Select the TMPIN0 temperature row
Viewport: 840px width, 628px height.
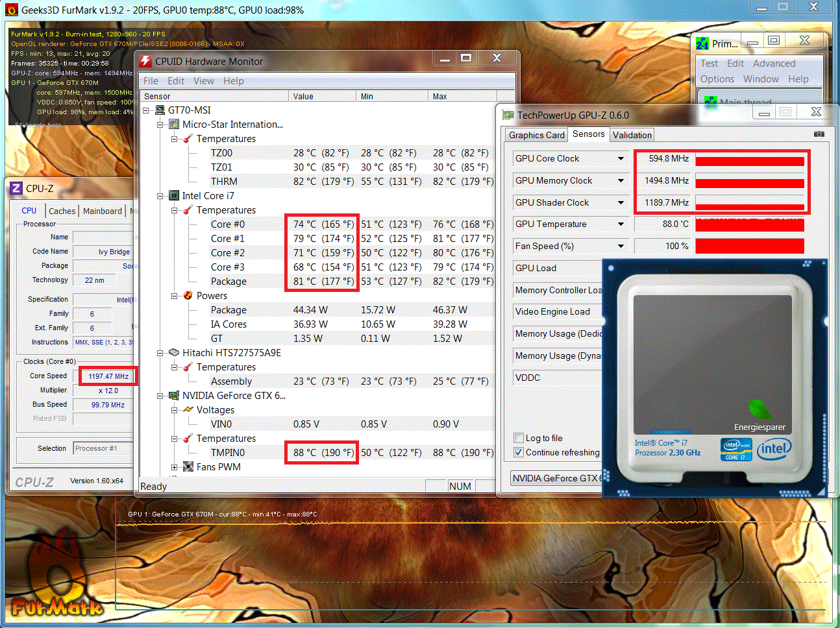[x=319, y=453]
